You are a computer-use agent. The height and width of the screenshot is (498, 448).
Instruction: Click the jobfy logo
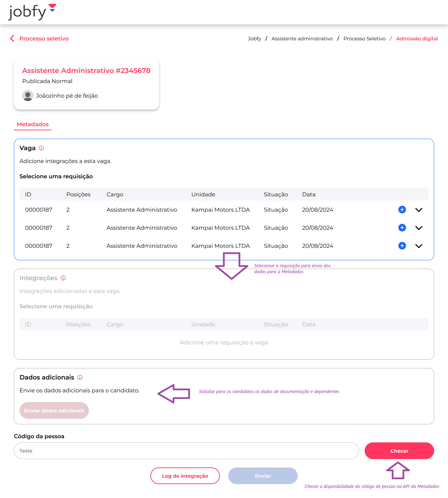[32, 12]
